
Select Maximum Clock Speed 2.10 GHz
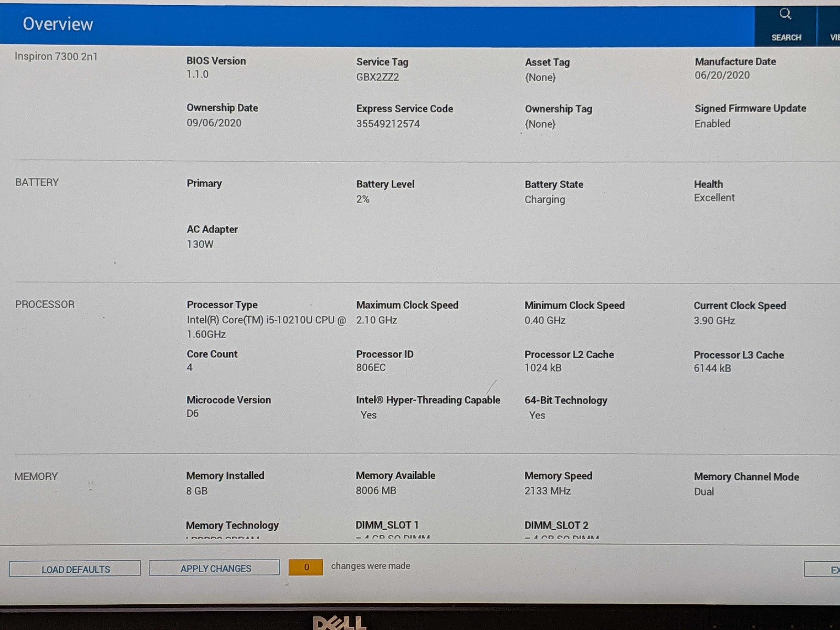pyautogui.click(x=376, y=320)
